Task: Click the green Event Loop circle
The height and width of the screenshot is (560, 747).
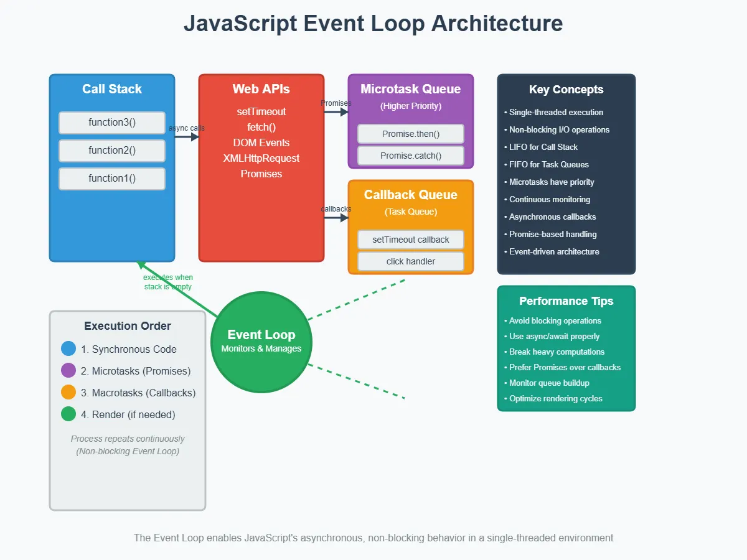Action: tap(261, 342)
